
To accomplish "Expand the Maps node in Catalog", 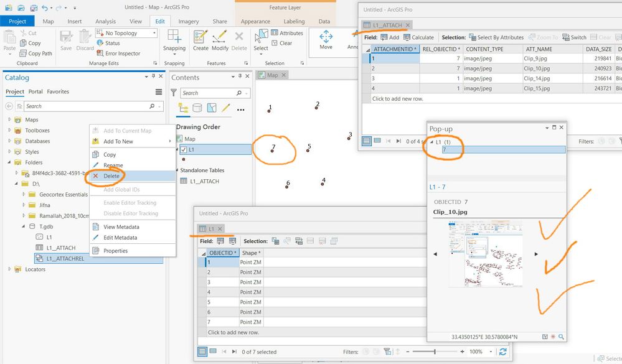I will pyautogui.click(x=9, y=119).
